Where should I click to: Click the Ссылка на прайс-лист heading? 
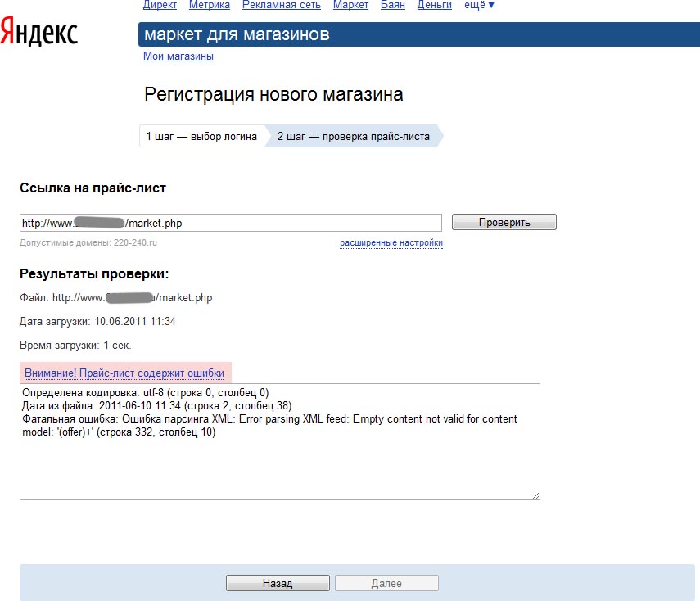click(x=93, y=188)
